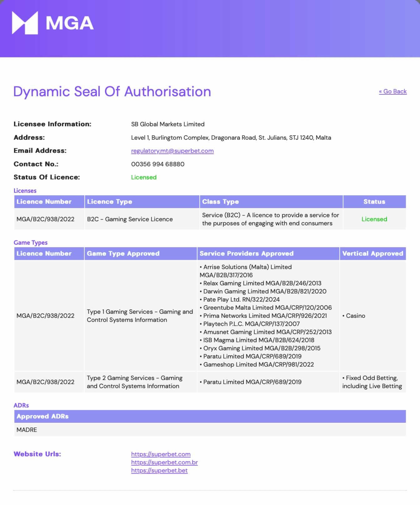Click the Licenses section heading
Viewport: 420px width, 505px height.
(x=25, y=191)
